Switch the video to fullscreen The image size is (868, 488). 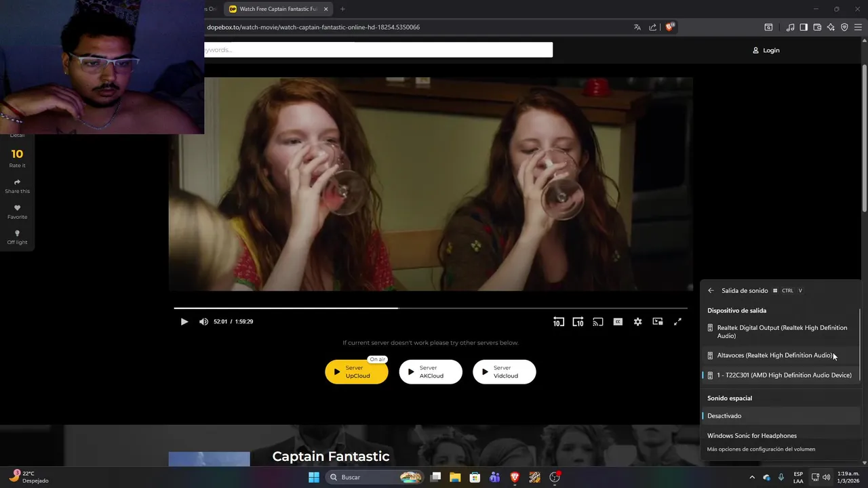[677, 322]
